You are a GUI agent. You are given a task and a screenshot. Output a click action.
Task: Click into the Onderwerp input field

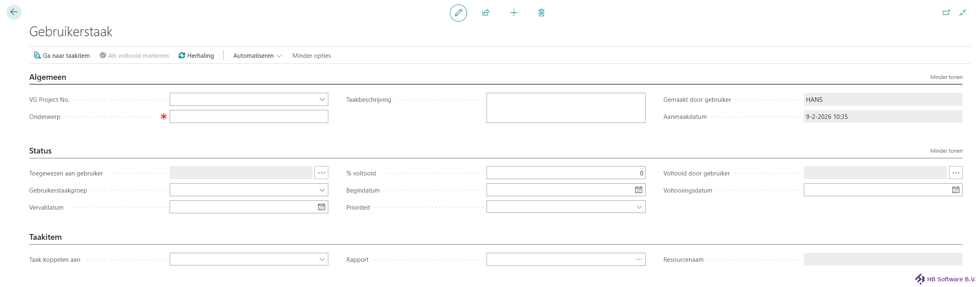(x=249, y=117)
